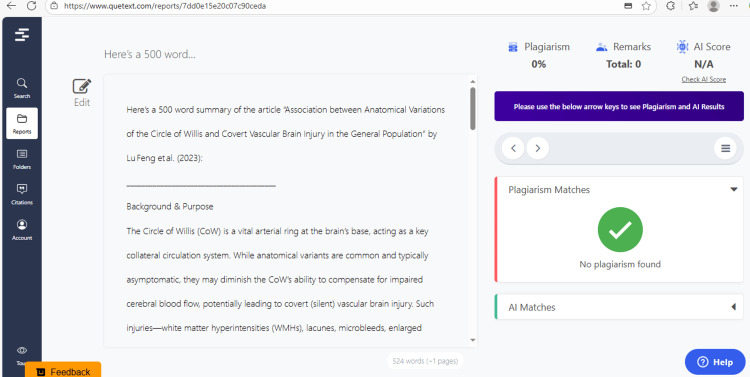Click the 'No plagiarism found' text
Screen dimensions: 750x377
click(620, 264)
